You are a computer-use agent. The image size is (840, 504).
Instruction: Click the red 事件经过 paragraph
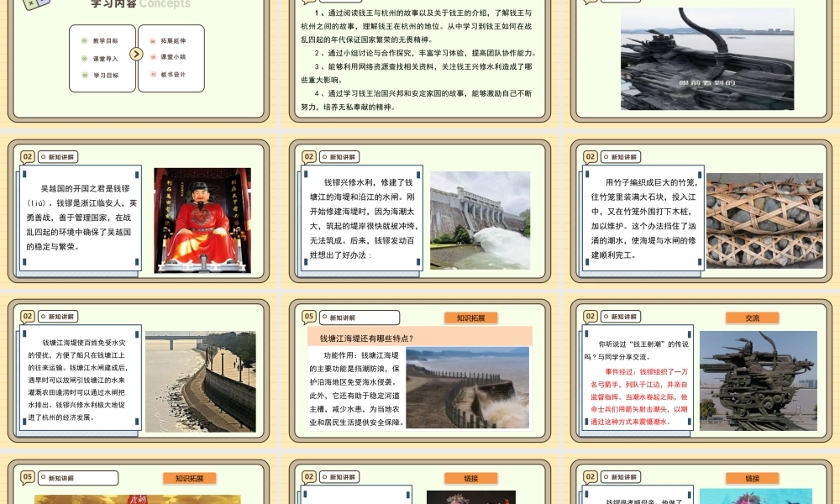pyautogui.click(x=639, y=396)
